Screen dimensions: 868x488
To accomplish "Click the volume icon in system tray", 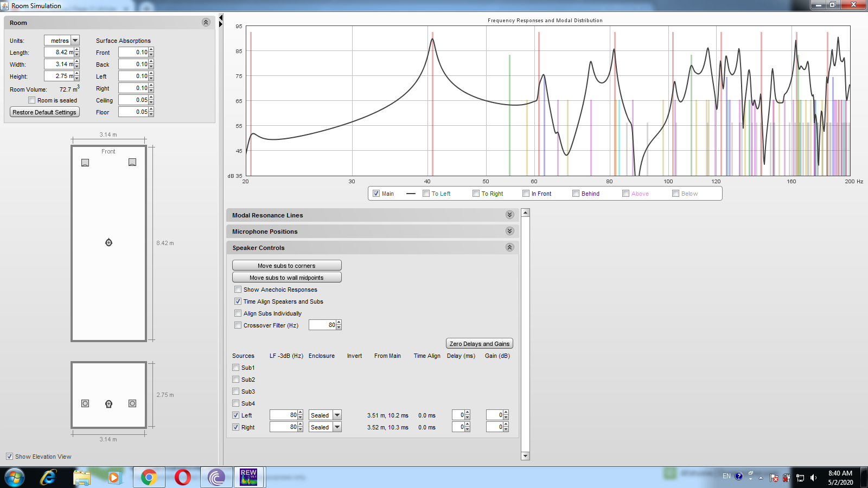I will (x=813, y=478).
